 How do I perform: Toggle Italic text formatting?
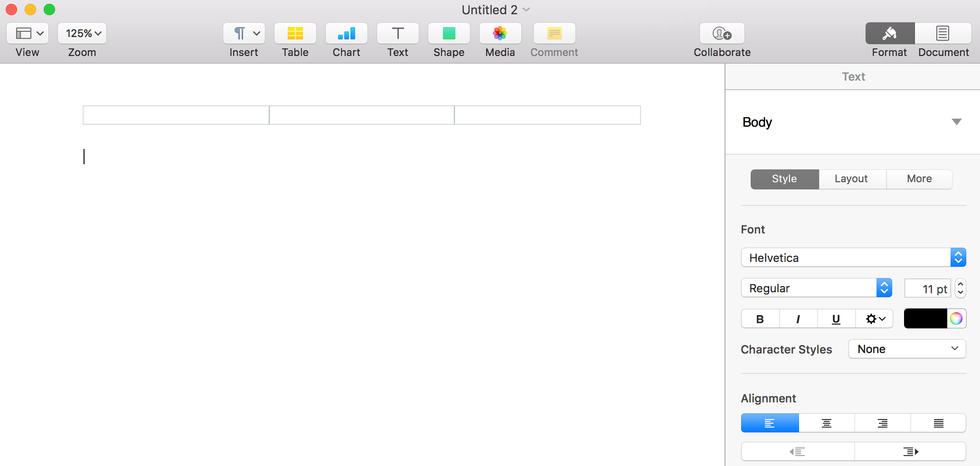(798, 319)
